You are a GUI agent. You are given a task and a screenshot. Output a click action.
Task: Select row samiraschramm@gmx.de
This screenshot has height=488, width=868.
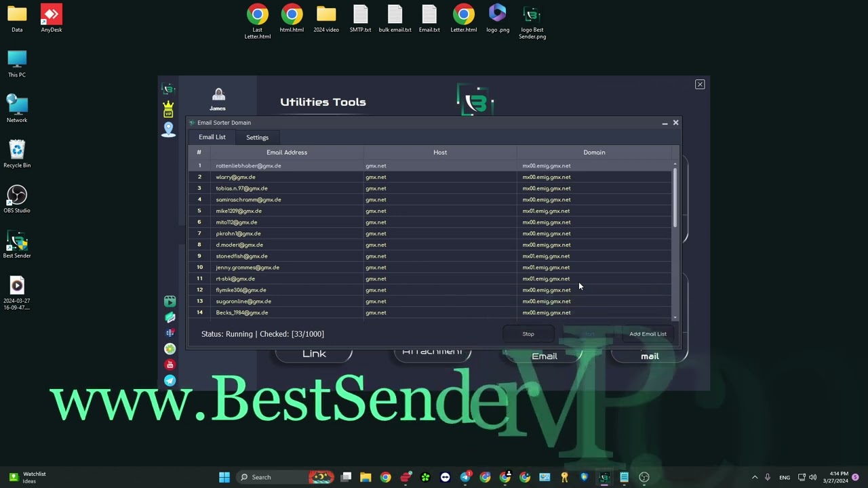(x=430, y=199)
